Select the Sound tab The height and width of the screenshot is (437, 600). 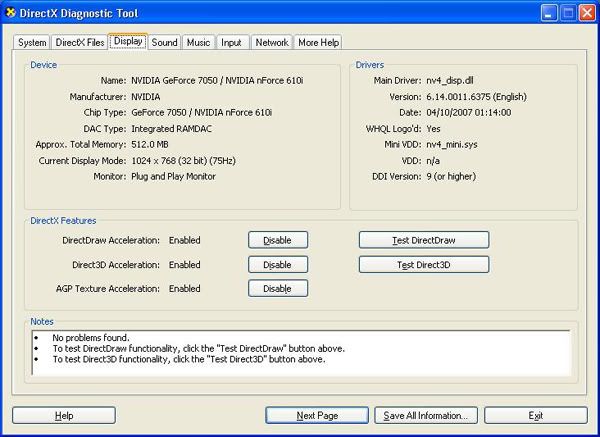coord(165,42)
